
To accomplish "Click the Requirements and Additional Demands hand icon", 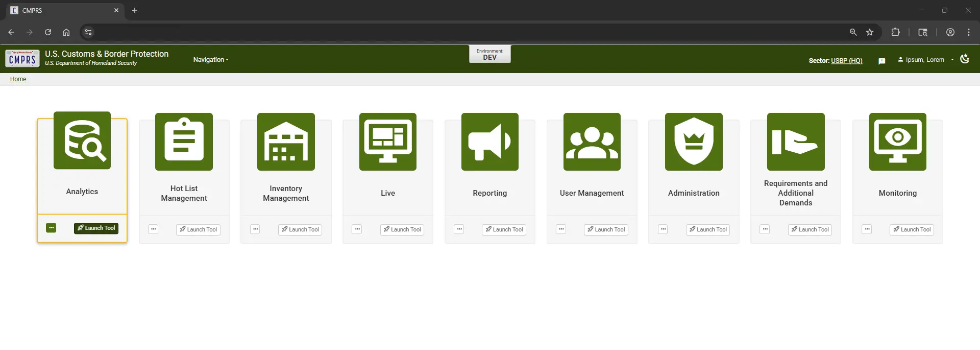I will pos(796,142).
